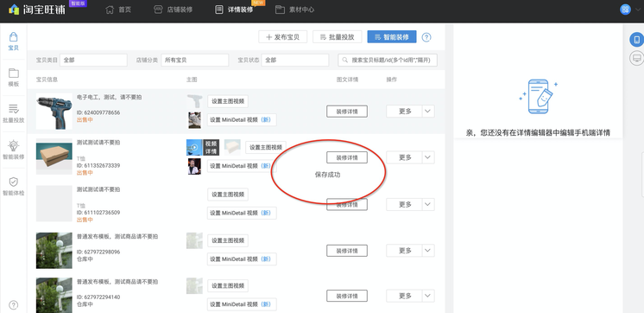Click 设置主图视频 for 电子电工 product
Image resolution: width=644 pixels, height=313 pixels.
coord(228,101)
